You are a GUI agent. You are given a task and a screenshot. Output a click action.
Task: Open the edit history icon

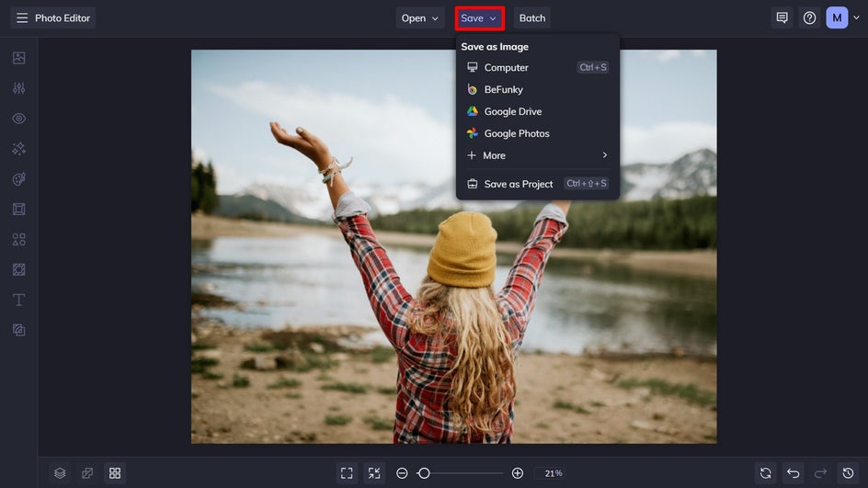pos(848,473)
